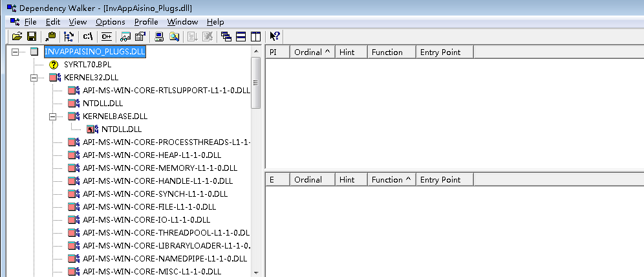The height and width of the screenshot is (277, 644).
Task: Sort exports by Function ^ column header
Action: [391, 180]
